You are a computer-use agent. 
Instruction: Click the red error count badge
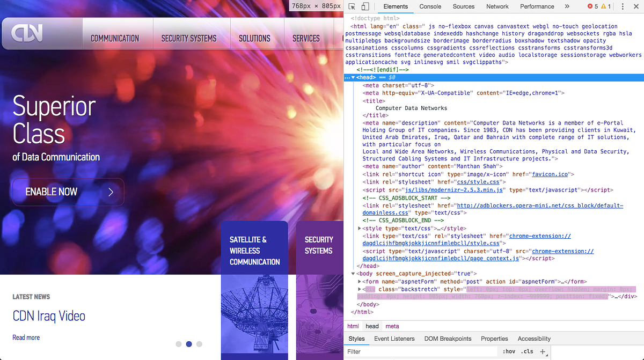(x=591, y=6)
